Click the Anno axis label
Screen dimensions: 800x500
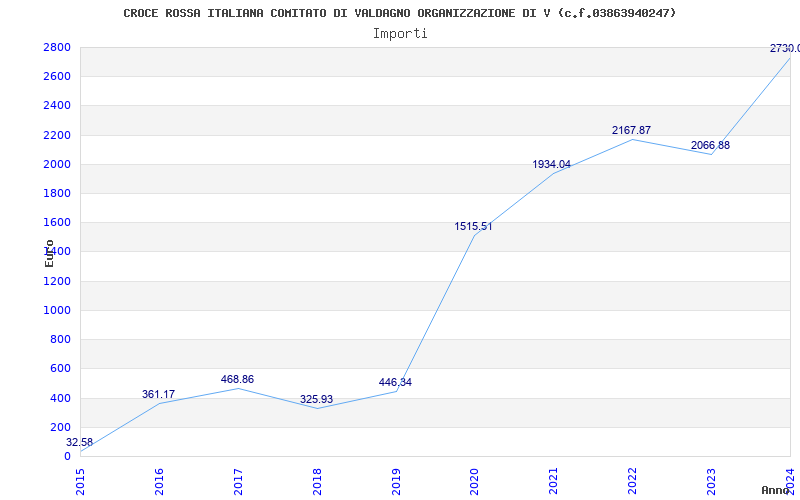click(776, 490)
